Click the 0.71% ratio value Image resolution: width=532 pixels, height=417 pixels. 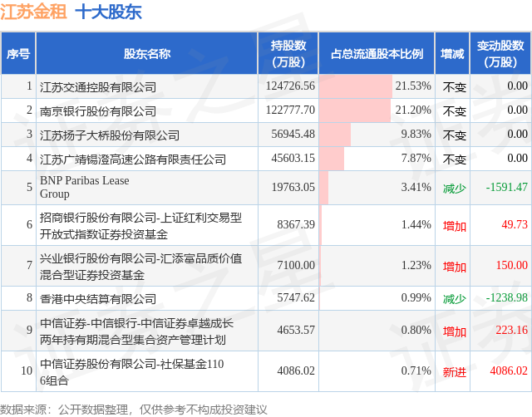point(416,370)
